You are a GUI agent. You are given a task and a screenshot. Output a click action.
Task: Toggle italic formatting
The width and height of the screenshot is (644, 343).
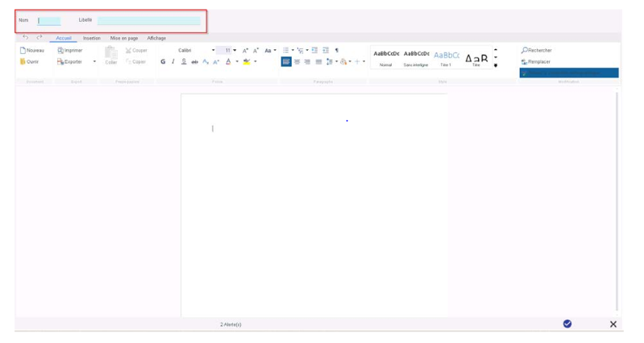tap(172, 61)
